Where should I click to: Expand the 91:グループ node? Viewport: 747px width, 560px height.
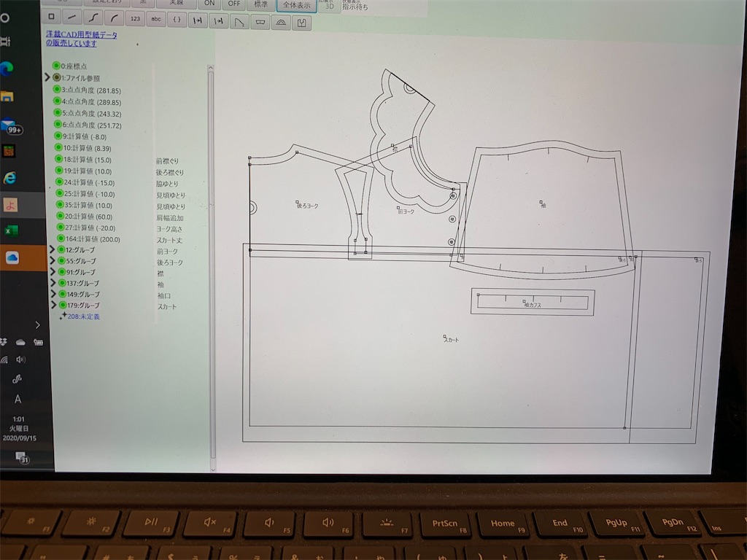(x=53, y=271)
